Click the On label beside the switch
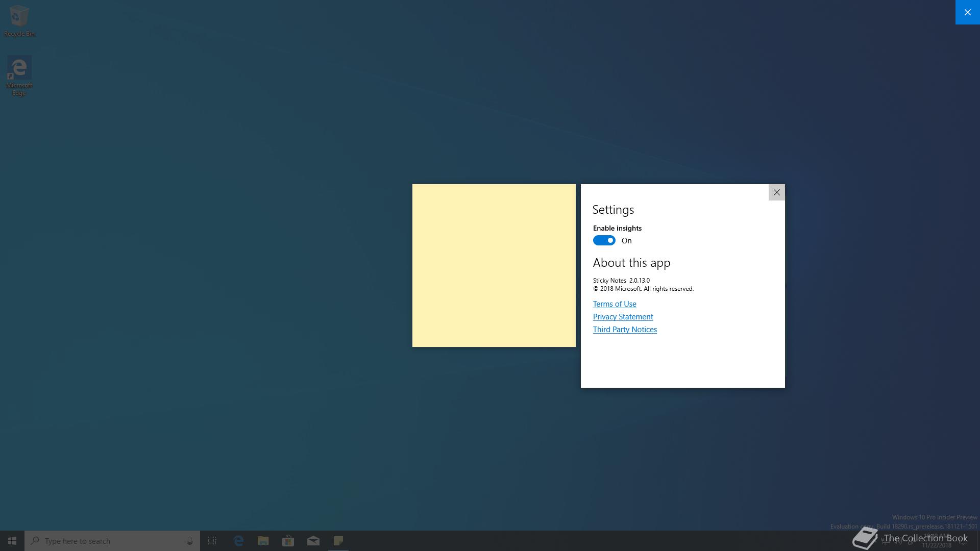The image size is (980, 551). coord(626,241)
